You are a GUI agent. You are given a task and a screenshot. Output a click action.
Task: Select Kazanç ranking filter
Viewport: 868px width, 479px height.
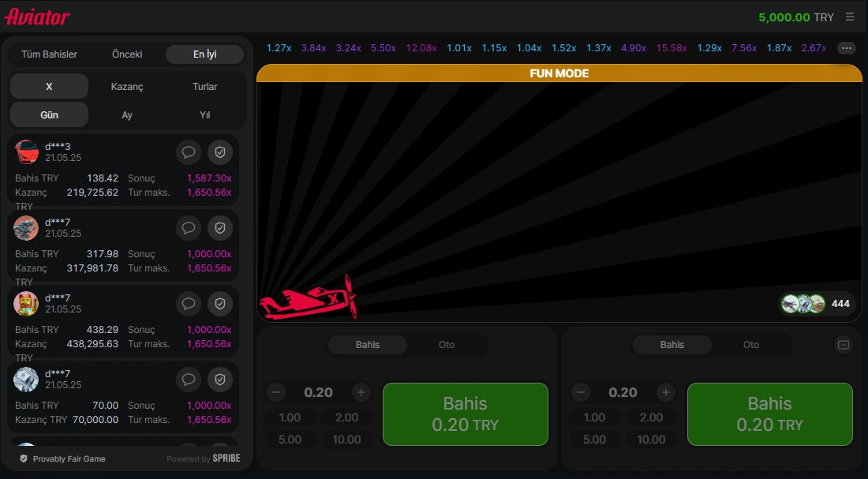click(x=127, y=86)
